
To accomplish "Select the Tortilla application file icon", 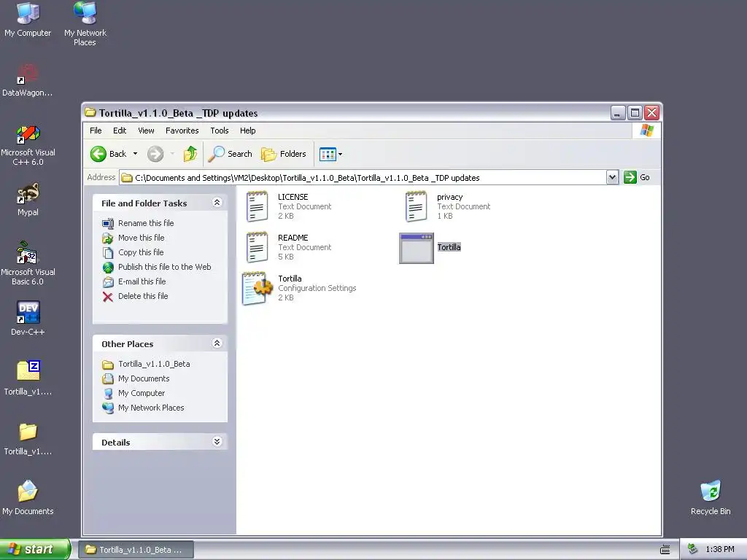I will pos(417,248).
